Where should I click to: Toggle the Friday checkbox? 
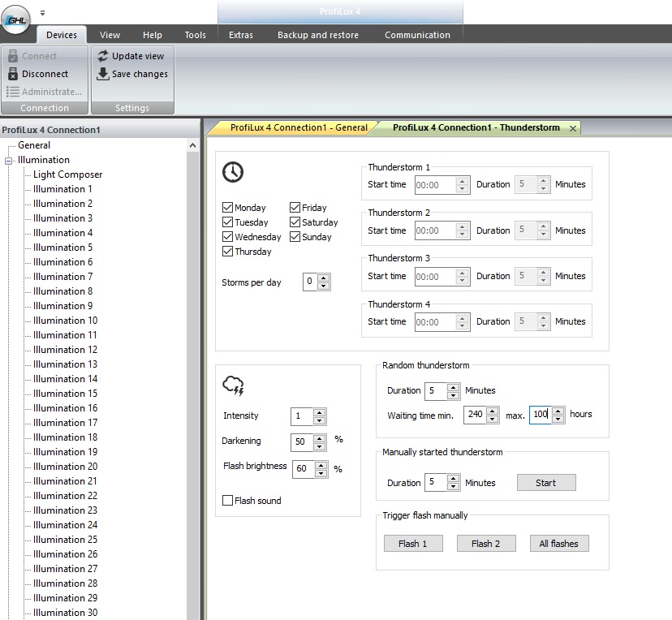[x=295, y=208]
